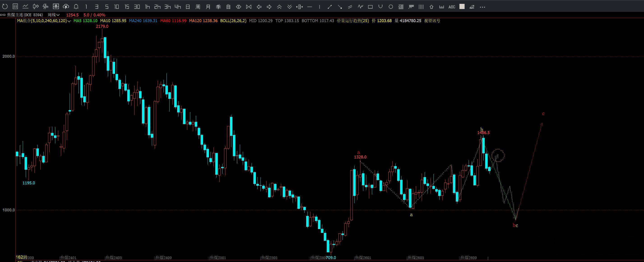Screen dimensions: 644x262
Task: Select the up arrow marker tool
Action: coord(431,7)
